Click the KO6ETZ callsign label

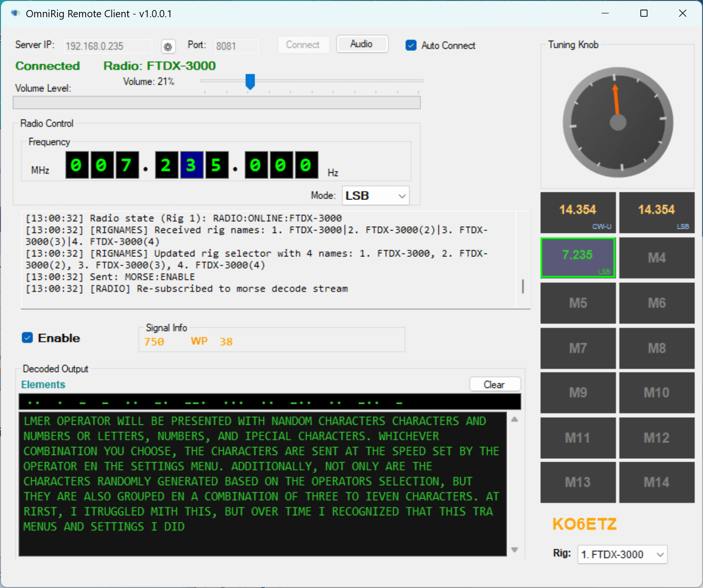584,524
